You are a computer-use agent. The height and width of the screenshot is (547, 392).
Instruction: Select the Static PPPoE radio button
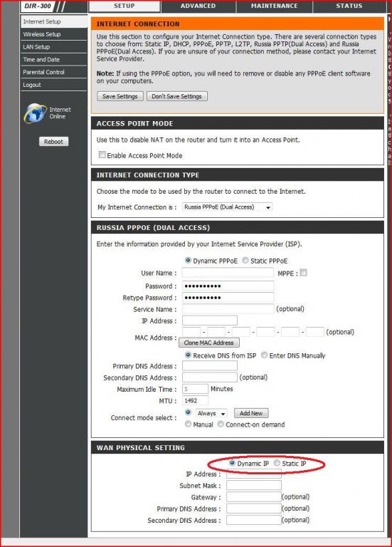245,260
